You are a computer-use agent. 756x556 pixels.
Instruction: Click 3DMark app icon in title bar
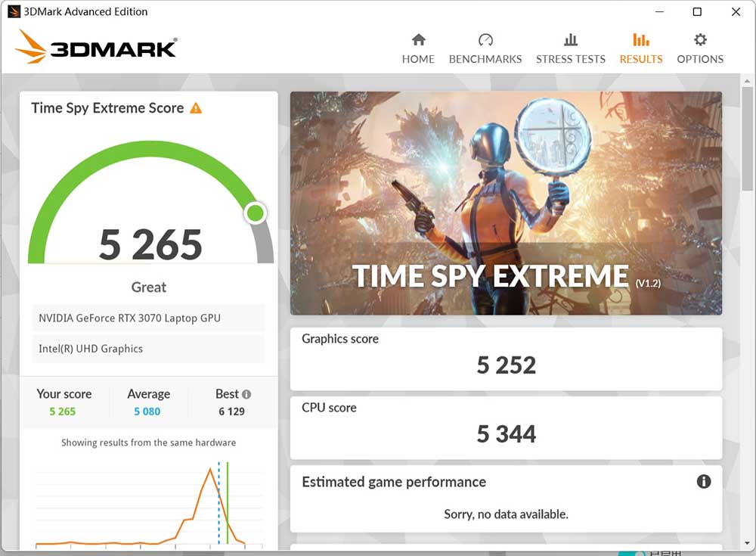14,11
